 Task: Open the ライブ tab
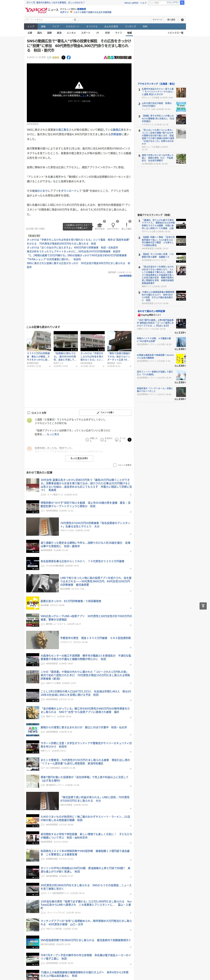[x=56, y=27]
